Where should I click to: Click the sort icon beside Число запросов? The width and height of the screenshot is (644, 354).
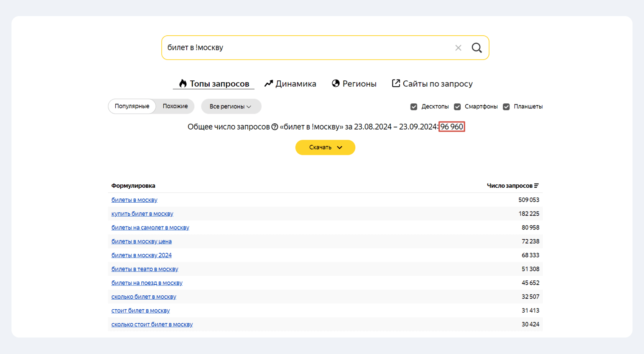[536, 186]
